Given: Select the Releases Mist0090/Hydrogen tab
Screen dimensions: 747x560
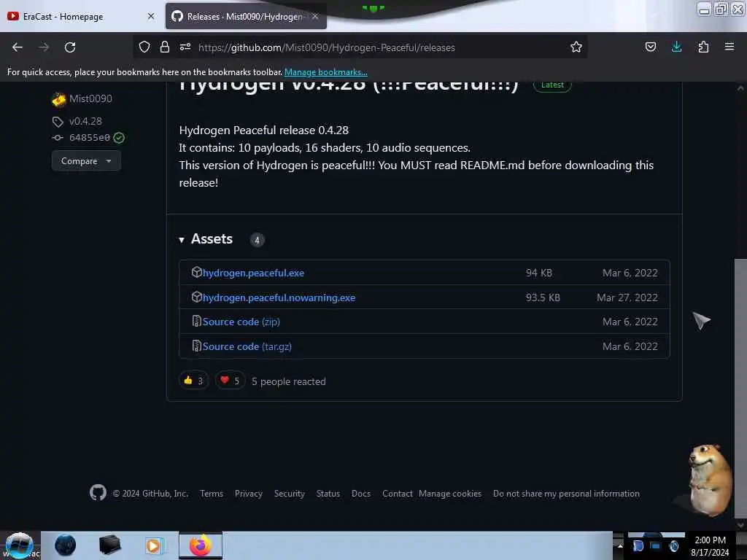Looking at the screenshot, I should pyautogui.click(x=246, y=16).
